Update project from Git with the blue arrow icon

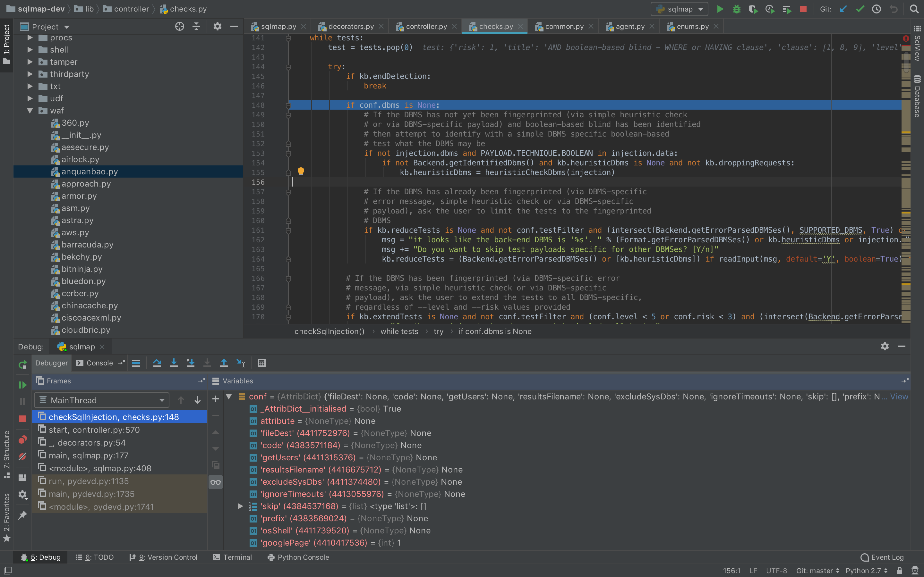click(x=843, y=9)
